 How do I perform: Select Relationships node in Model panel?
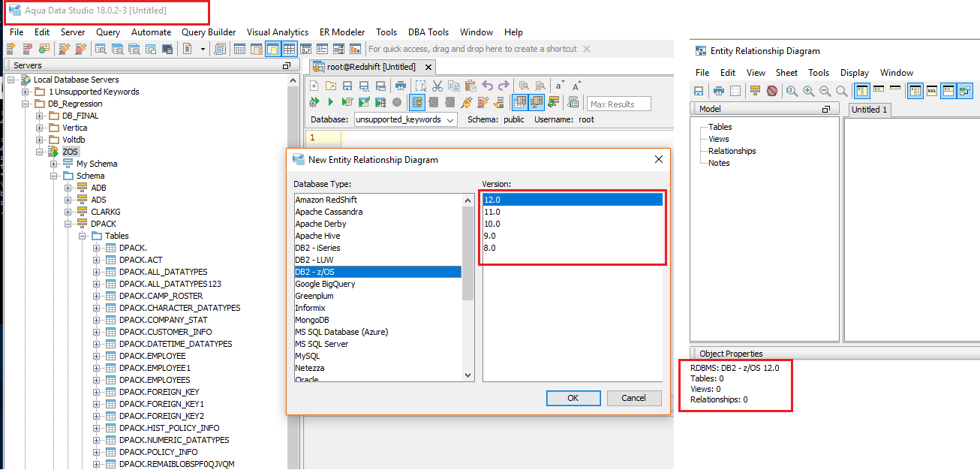point(732,151)
